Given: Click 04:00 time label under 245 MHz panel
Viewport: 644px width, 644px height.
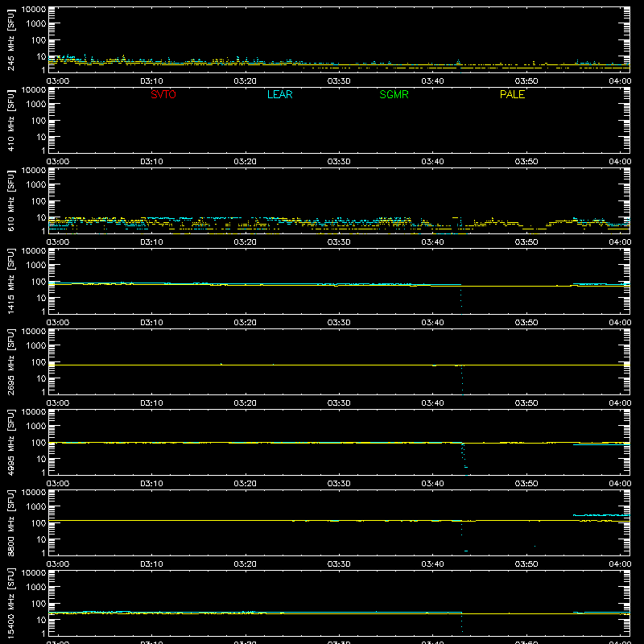Looking at the screenshot, I should tap(620, 81).
